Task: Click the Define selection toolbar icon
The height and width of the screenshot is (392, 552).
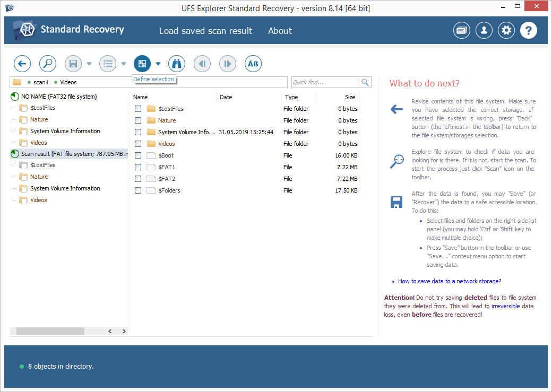Action: (142, 64)
